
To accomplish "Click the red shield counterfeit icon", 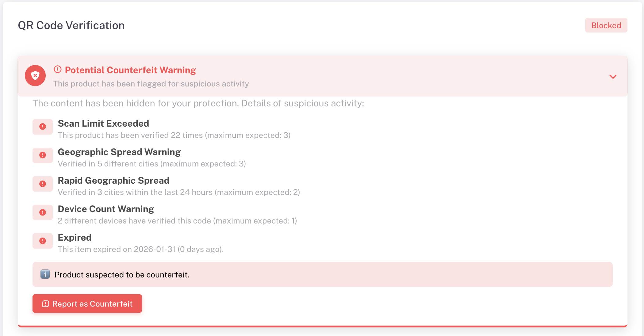I will [35, 76].
